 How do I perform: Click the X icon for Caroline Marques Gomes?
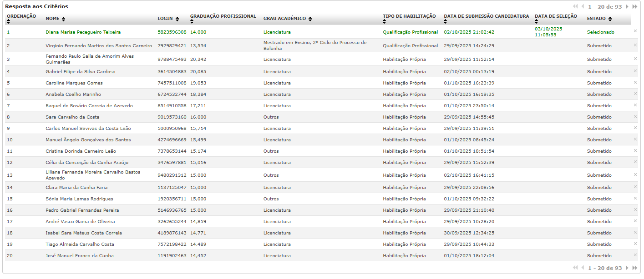click(x=635, y=82)
